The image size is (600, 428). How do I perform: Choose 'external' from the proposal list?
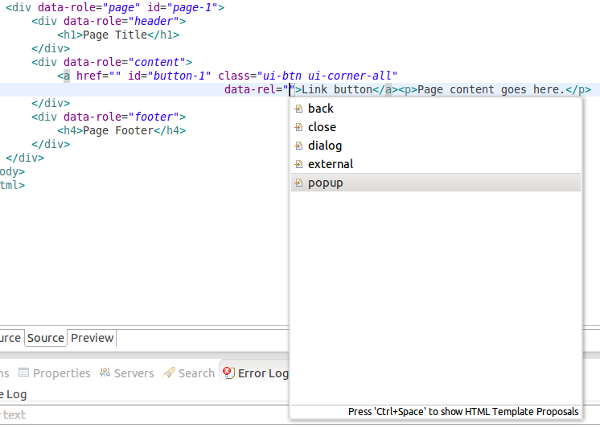(436, 164)
